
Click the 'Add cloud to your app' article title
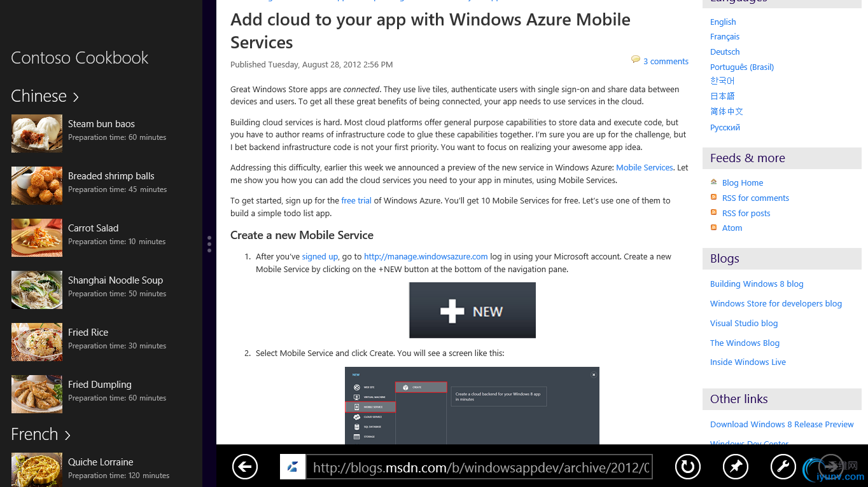pyautogui.click(x=430, y=31)
